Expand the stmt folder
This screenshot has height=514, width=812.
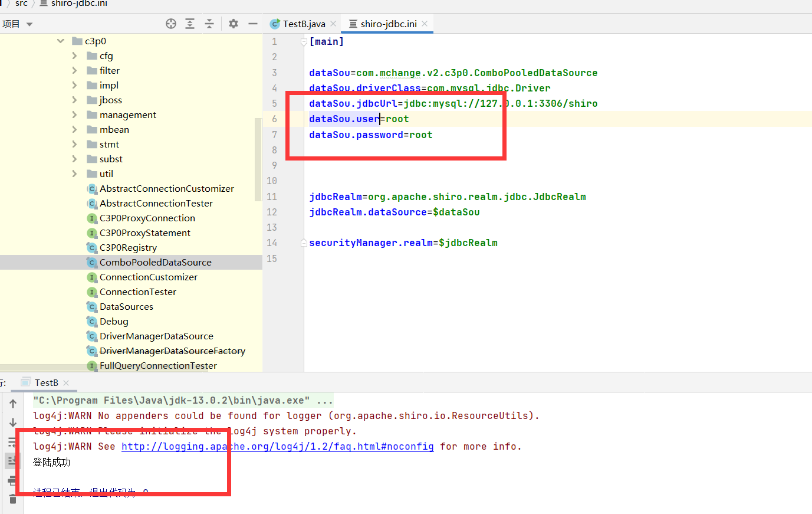pos(74,144)
